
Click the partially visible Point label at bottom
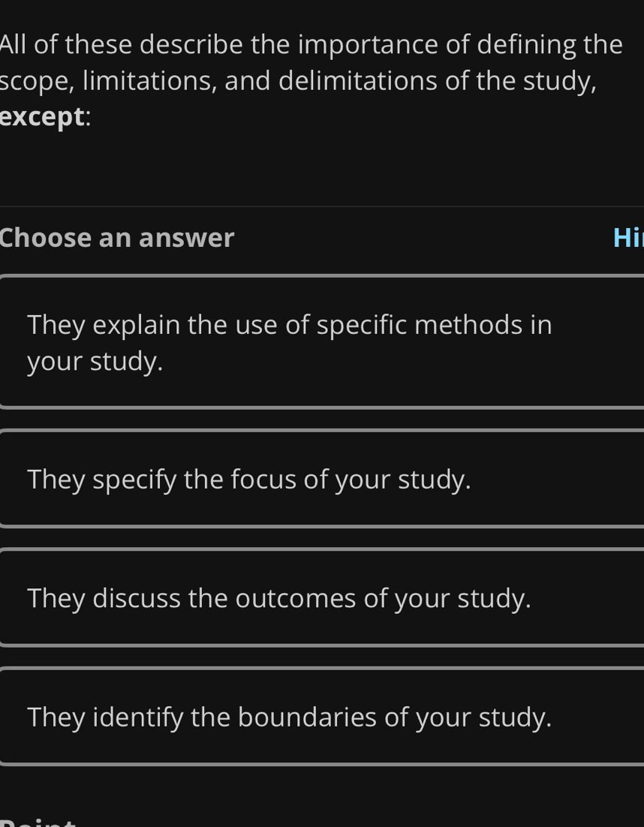(38, 821)
